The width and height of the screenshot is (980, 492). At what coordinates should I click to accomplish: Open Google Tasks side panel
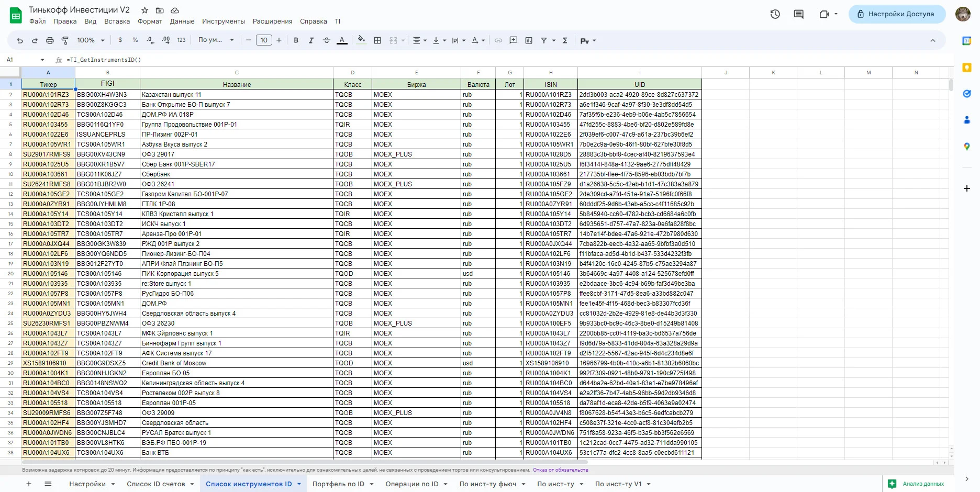pos(967,94)
